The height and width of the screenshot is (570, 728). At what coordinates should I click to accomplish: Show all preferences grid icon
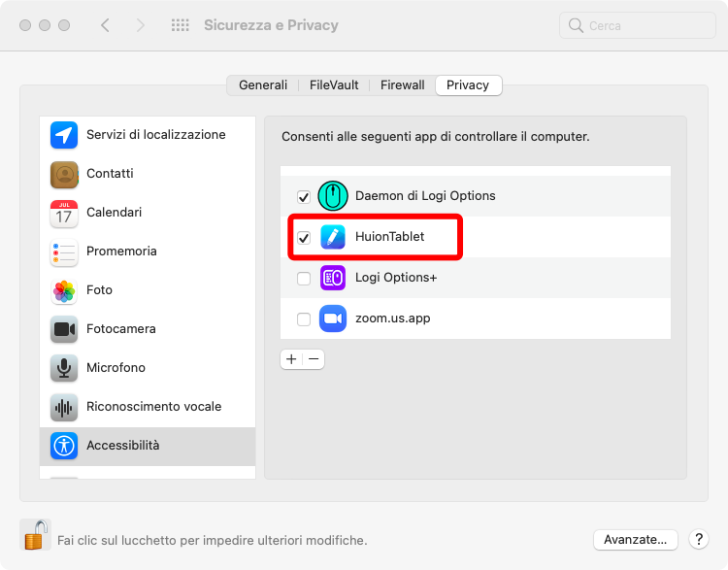(180, 25)
